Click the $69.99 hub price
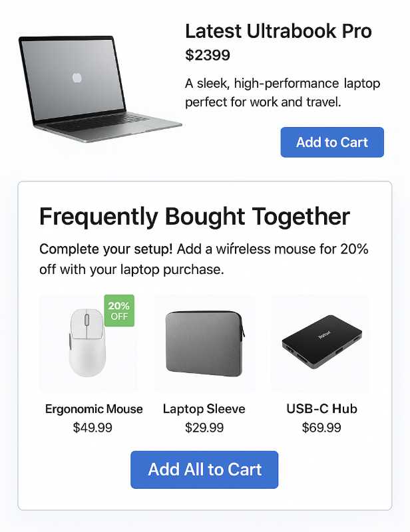410x532 pixels. tap(321, 428)
